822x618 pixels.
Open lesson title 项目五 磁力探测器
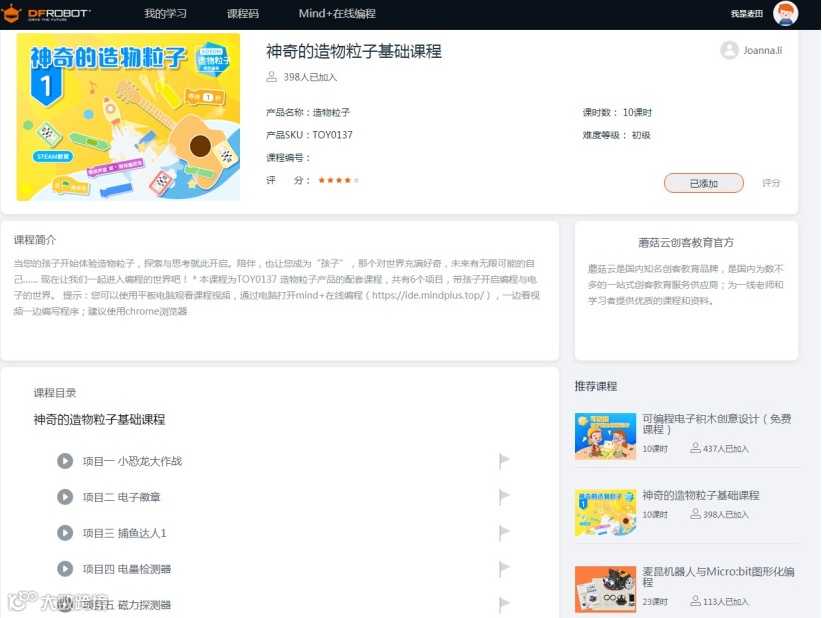click(x=126, y=604)
